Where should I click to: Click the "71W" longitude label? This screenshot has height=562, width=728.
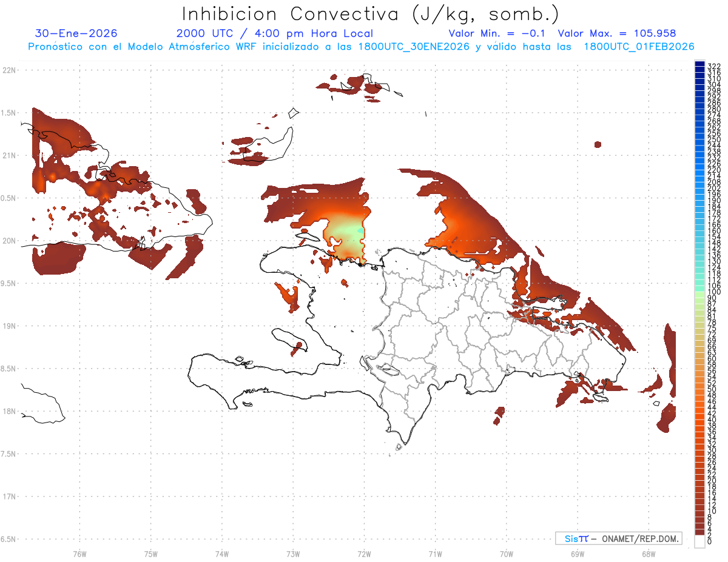point(435,554)
